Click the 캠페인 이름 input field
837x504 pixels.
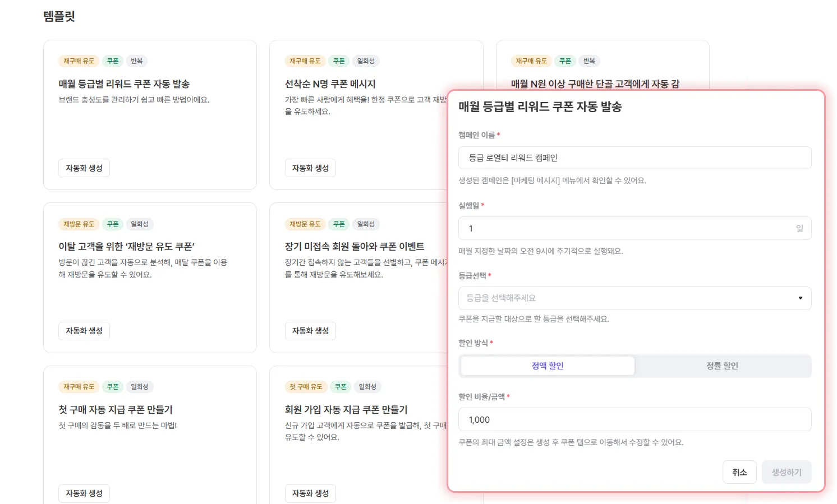pyautogui.click(x=634, y=158)
